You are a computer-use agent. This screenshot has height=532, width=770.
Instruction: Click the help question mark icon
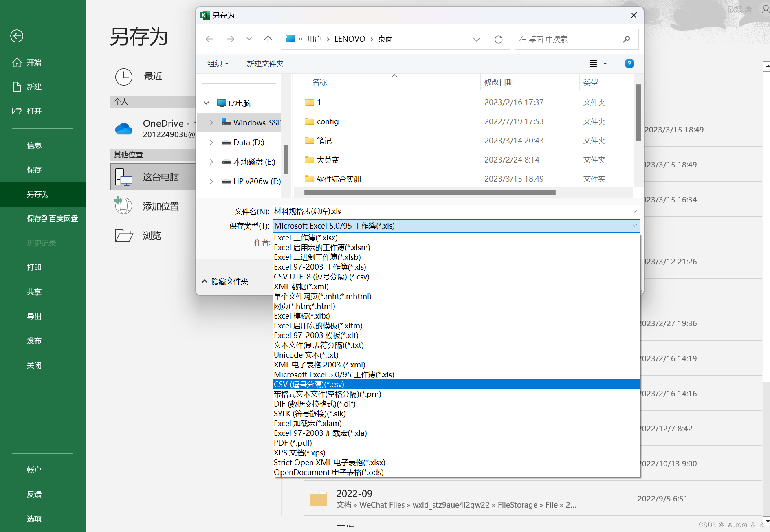coord(629,64)
